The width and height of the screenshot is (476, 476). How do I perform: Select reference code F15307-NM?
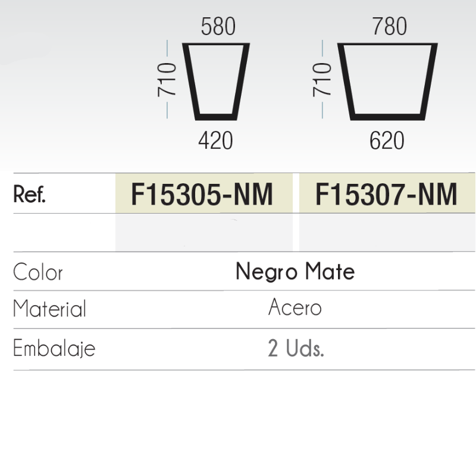[x=387, y=195]
